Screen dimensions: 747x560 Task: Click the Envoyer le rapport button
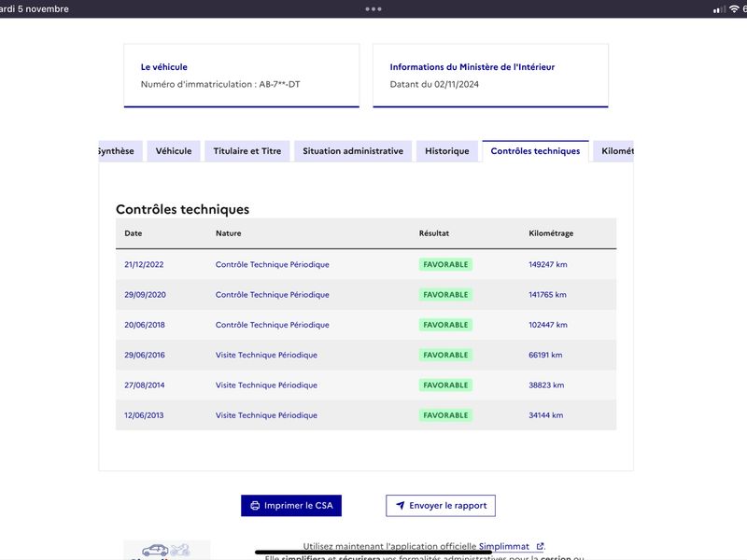coord(441,506)
